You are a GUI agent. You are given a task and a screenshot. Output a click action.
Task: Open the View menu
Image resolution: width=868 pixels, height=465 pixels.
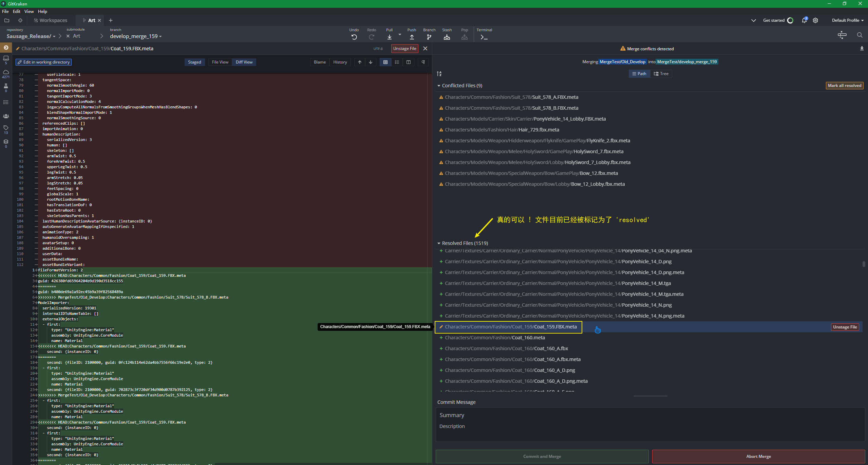click(29, 11)
